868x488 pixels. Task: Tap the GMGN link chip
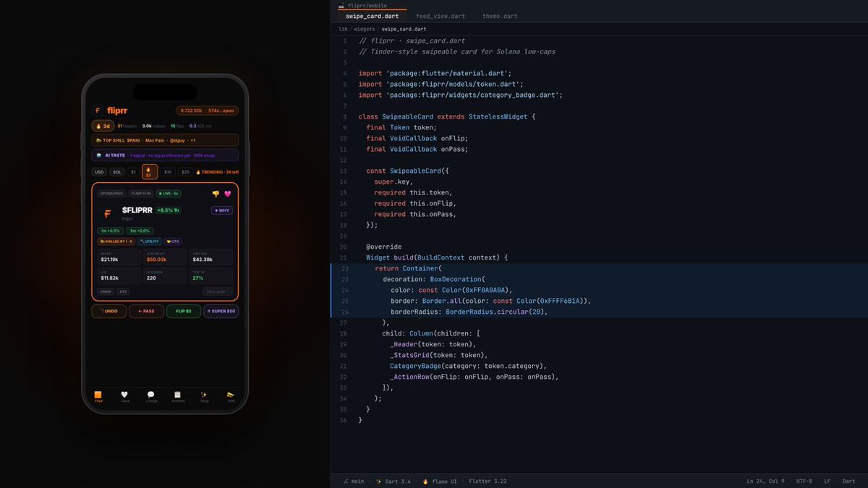(x=106, y=292)
